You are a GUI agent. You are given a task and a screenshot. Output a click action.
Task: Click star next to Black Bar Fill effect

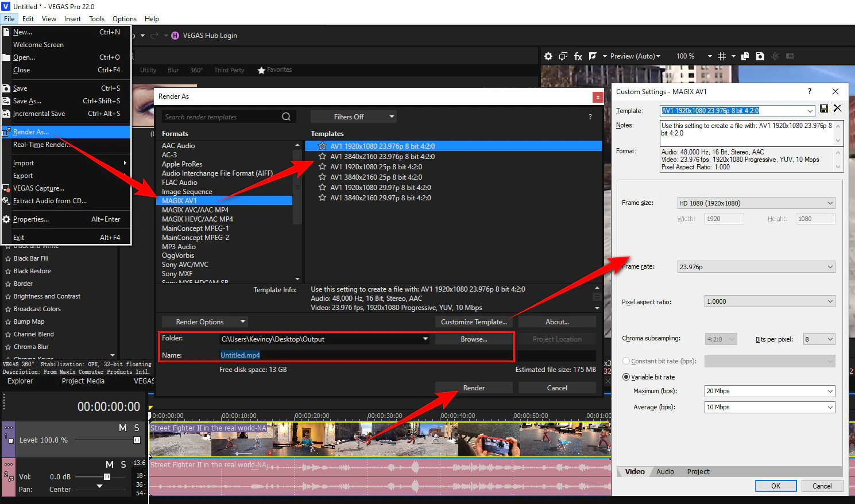8,259
